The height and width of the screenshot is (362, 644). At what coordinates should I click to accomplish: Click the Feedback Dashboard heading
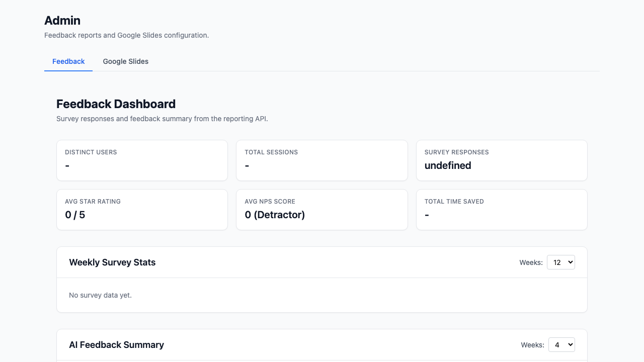116,104
